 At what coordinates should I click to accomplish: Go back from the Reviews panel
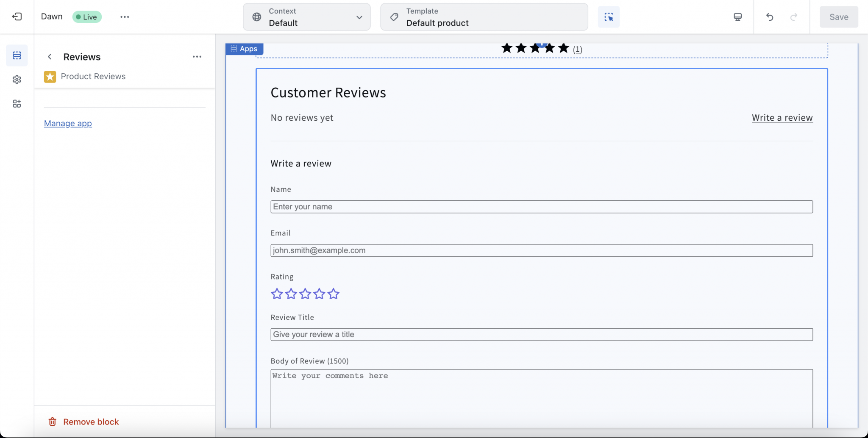tap(50, 57)
